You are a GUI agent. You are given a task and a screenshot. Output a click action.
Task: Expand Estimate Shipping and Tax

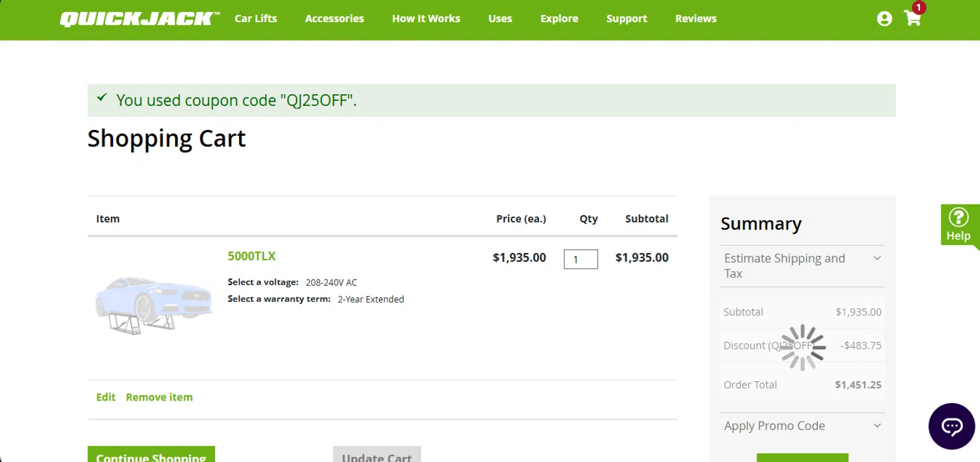[802, 266]
